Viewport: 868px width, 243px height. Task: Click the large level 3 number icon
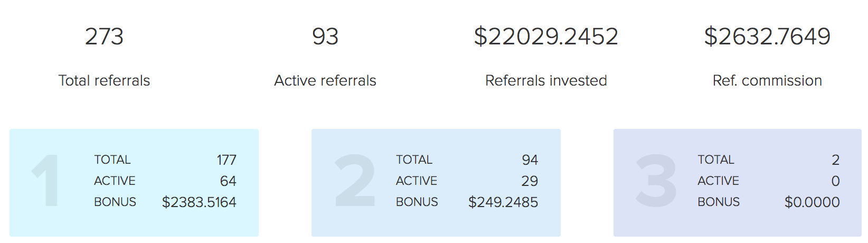[656, 180]
